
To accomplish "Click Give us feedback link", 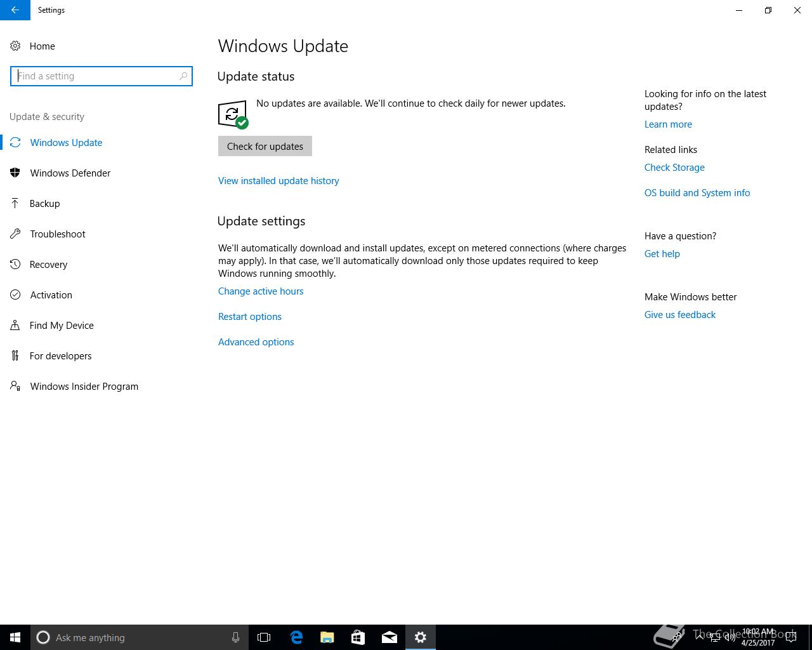I will pos(680,315).
